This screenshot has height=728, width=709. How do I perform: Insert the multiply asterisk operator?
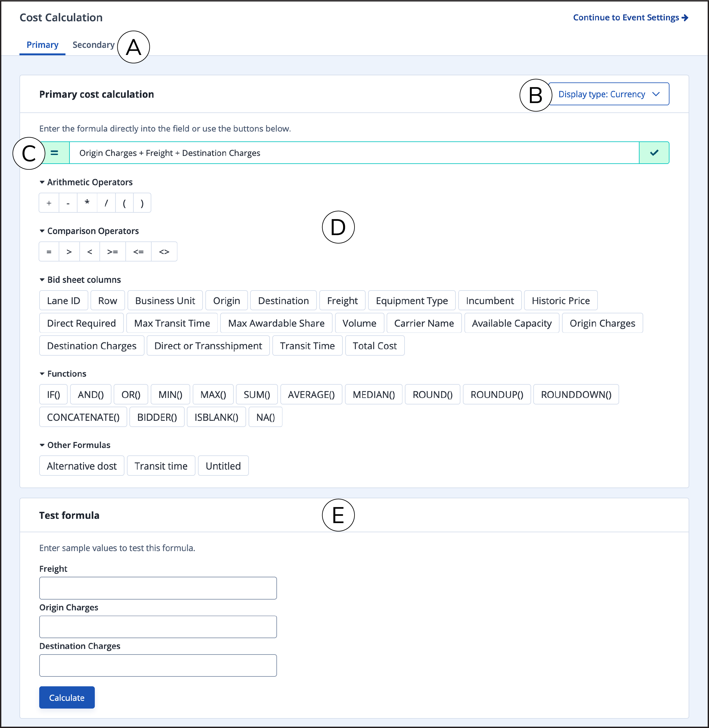87,203
